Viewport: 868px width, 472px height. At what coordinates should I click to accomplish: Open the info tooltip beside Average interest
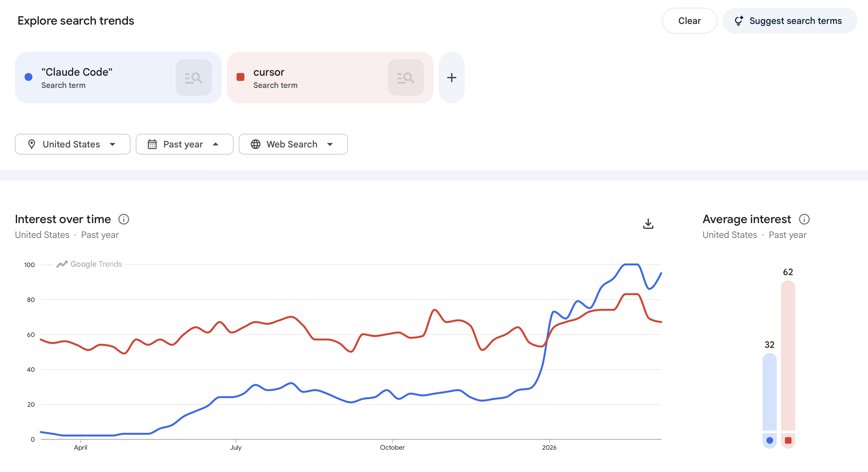tap(805, 219)
